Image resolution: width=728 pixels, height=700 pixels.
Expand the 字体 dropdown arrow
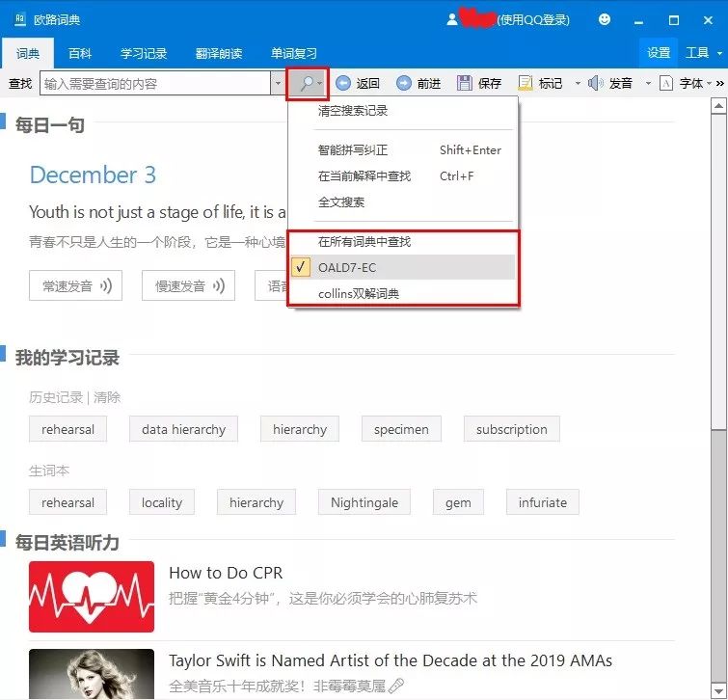pos(709,84)
